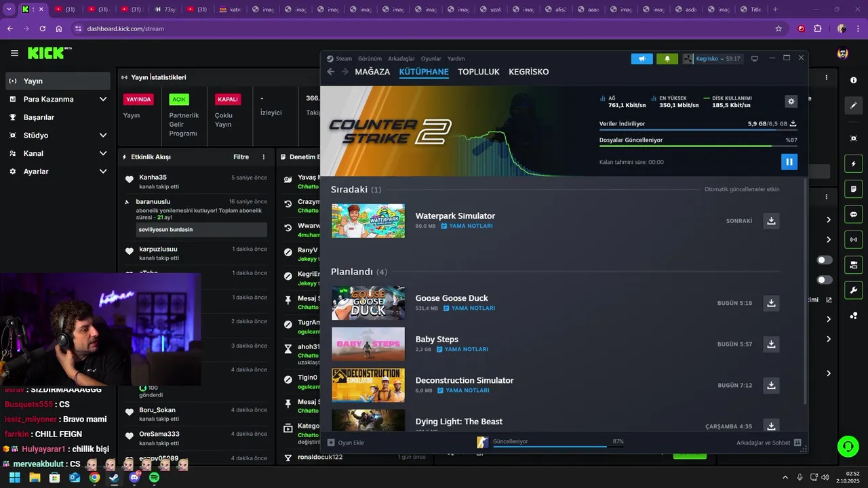Click download icon for Waterpark Simulator
This screenshot has width=868, height=488.
[771, 221]
